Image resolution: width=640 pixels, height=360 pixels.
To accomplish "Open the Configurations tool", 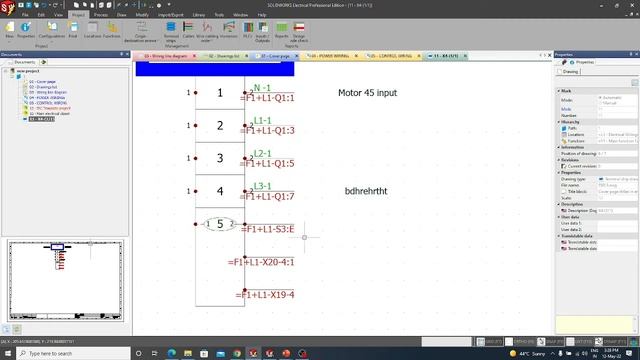I will click(x=52, y=30).
